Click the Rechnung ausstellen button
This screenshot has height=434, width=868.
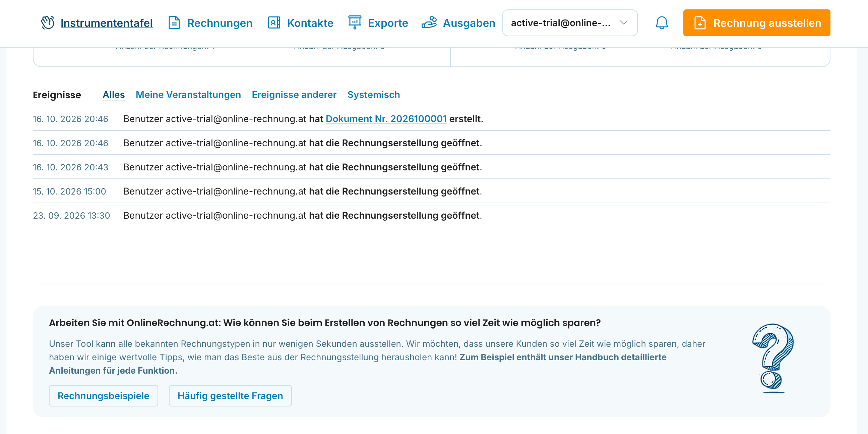(x=756, y=22)
